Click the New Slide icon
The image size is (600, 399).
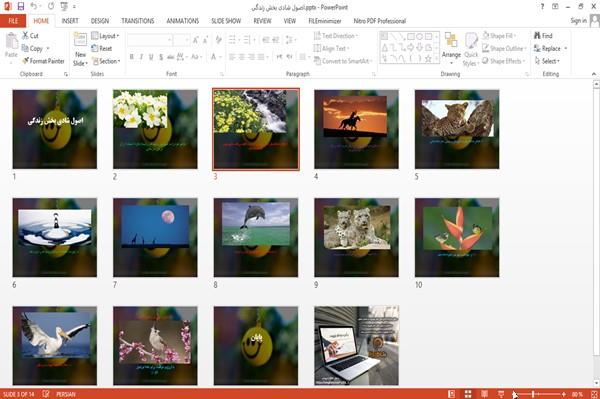80,40
